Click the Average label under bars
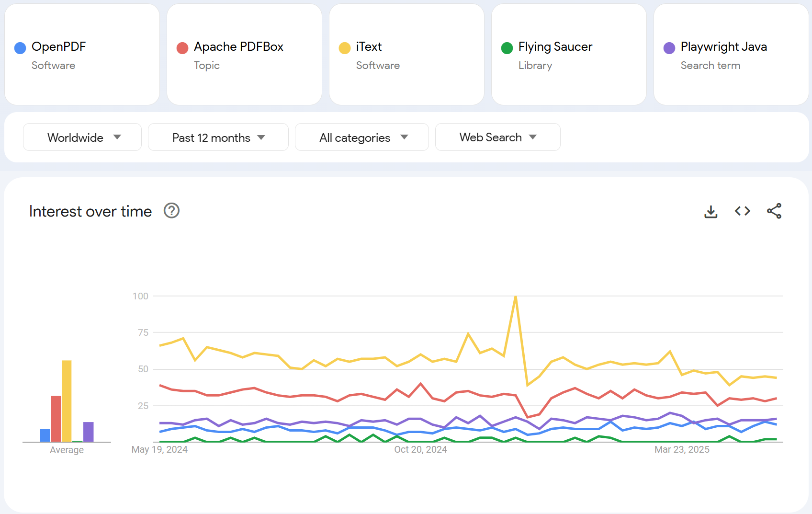 coord(67,450)
